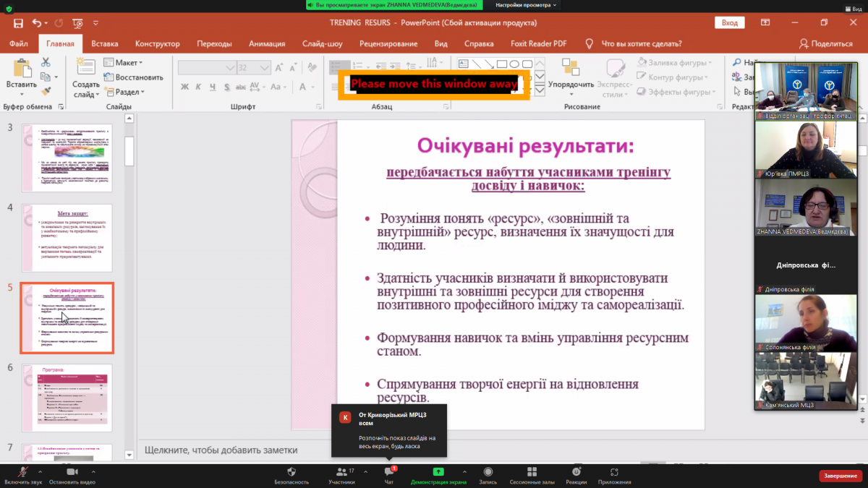Open the Zoom Security (Безопасность) shield icon
Viewport: 868px width, 488px height.
pyautogui.click(x=292, y=471)
